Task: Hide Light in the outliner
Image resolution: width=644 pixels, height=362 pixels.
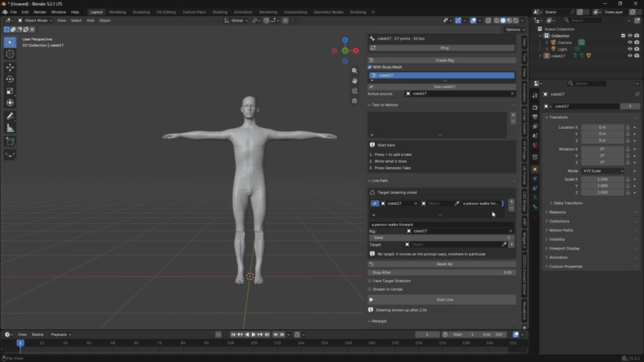Action: pyautogui.click(x=630, y=49)
